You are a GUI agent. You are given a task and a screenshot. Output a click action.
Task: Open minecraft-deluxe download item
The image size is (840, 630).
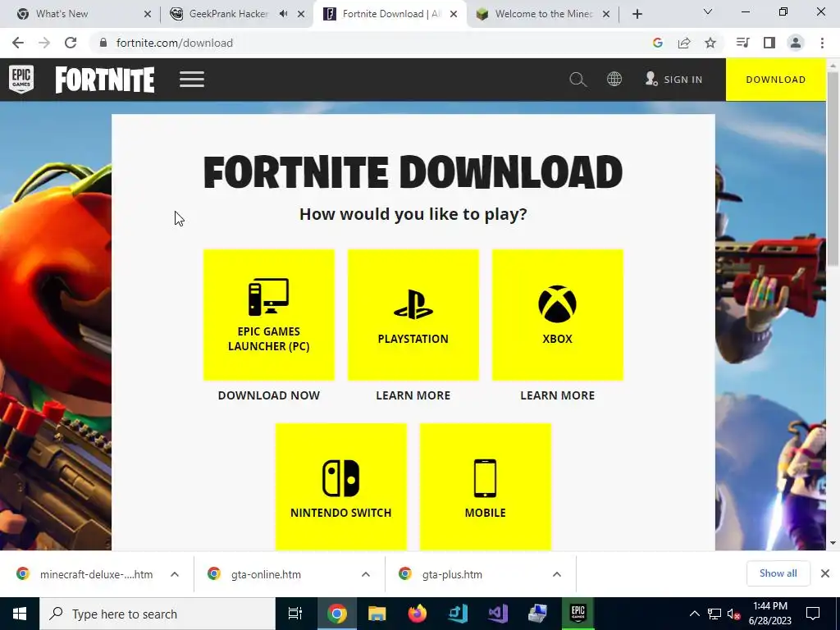coord(85,574)
